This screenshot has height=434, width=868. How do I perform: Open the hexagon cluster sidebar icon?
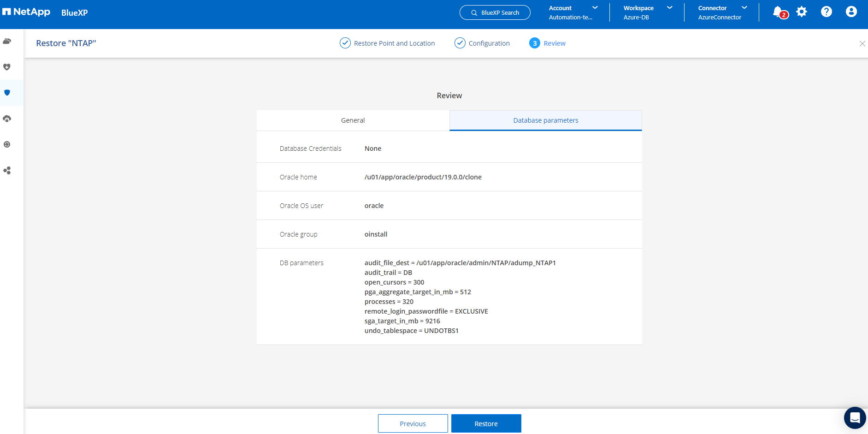click(x=7, y=171)
